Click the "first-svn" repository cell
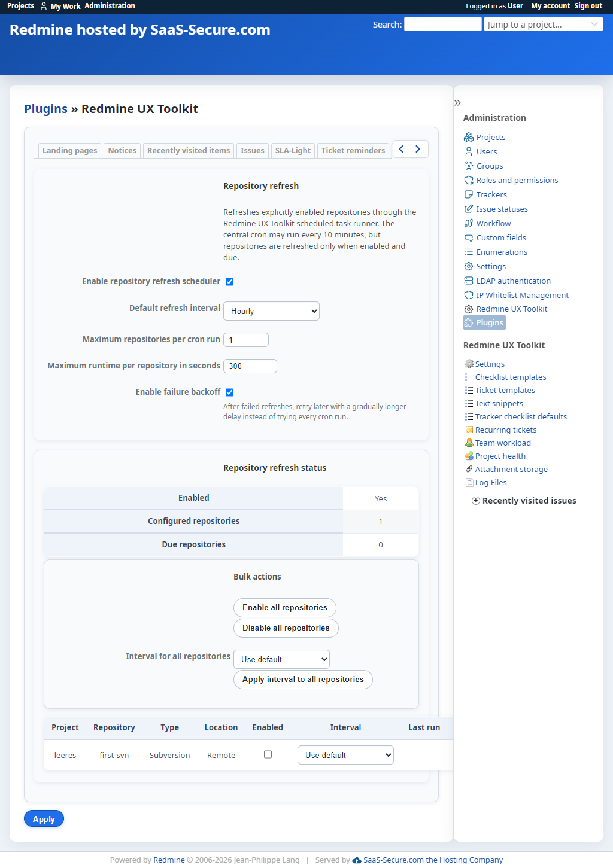Viewport: 613px width, 868px height. [x=114, y=755]
